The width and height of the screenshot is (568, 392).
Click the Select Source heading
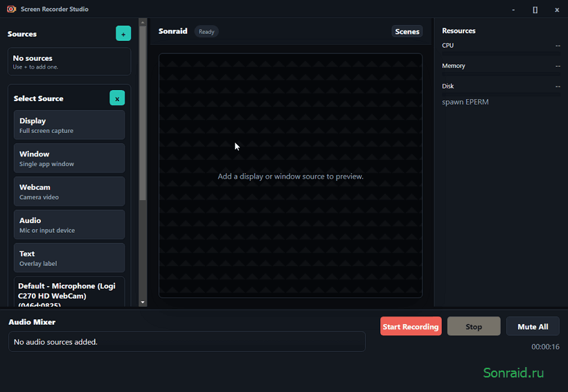point(38,98)
